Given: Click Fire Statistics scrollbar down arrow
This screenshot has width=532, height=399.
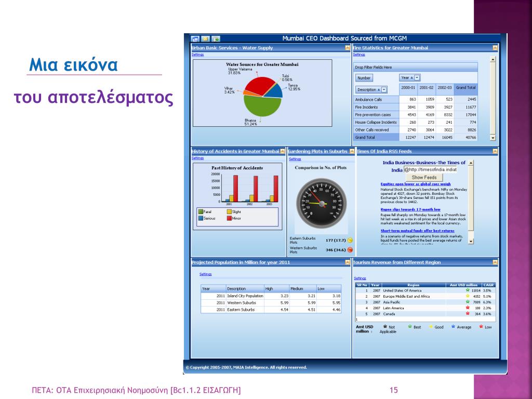Looking at the screenshot, I should [493, 138].
